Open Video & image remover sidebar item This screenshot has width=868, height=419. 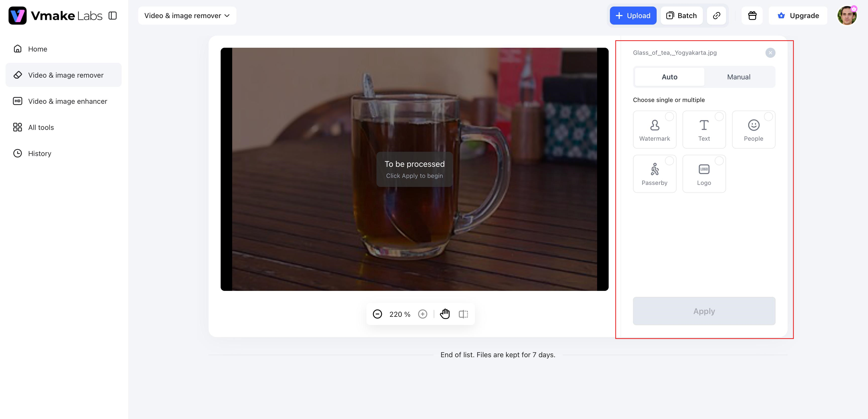(63, 75)
